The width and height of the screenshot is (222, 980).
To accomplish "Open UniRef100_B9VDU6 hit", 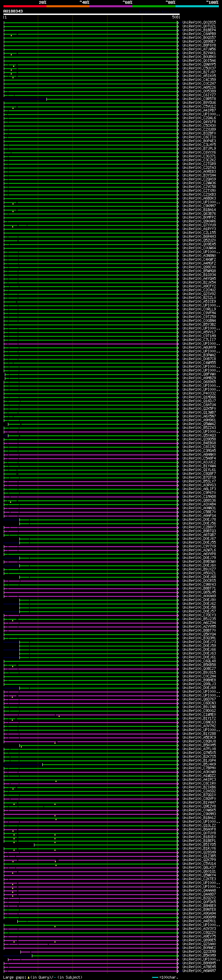I will point(199,103).
